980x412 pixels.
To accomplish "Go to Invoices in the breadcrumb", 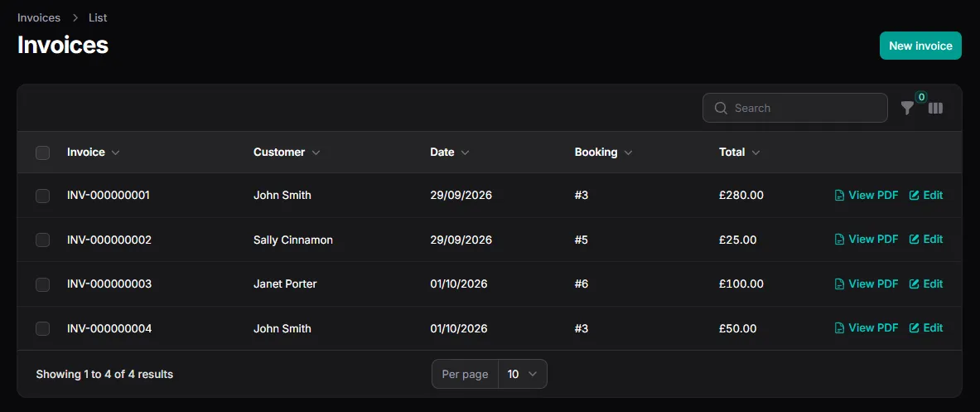I will point(39,17).
